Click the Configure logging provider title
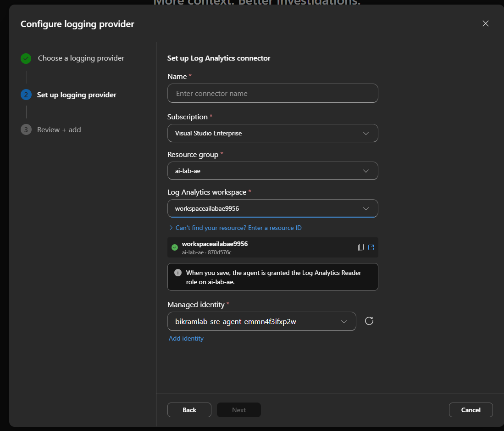 78,24
